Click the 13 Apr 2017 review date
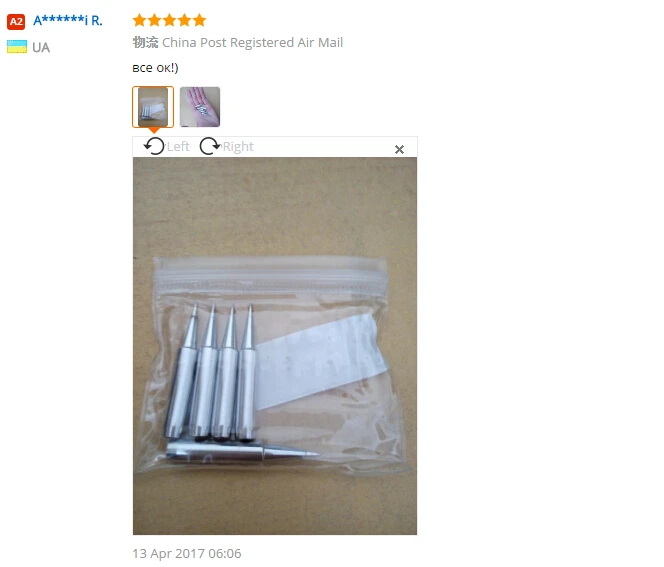The width and height of the screenshot is (664, 567). point(187,553)
